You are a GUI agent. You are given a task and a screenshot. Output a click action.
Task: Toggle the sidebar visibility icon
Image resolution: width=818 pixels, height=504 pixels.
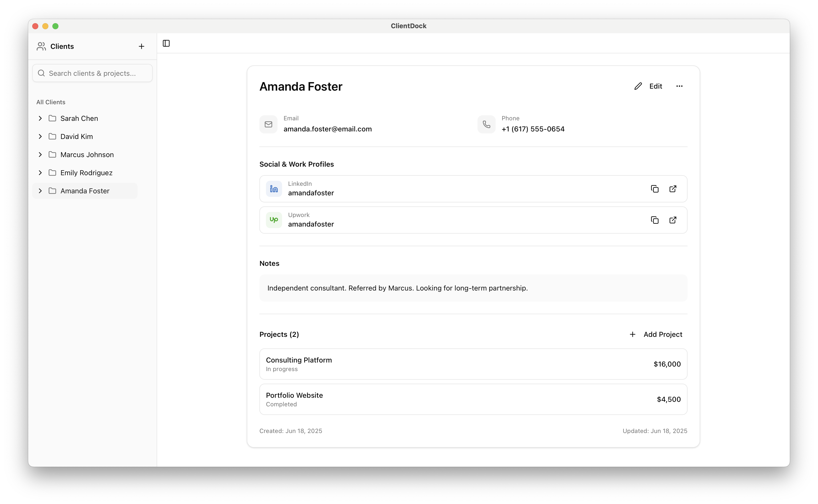[x=166, y=43]
